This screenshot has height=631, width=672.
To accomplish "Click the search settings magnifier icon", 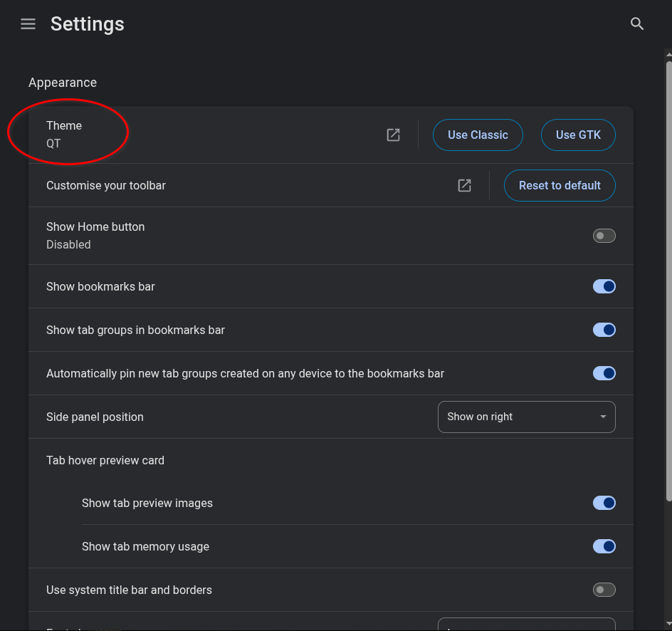I will coord(637,24).
